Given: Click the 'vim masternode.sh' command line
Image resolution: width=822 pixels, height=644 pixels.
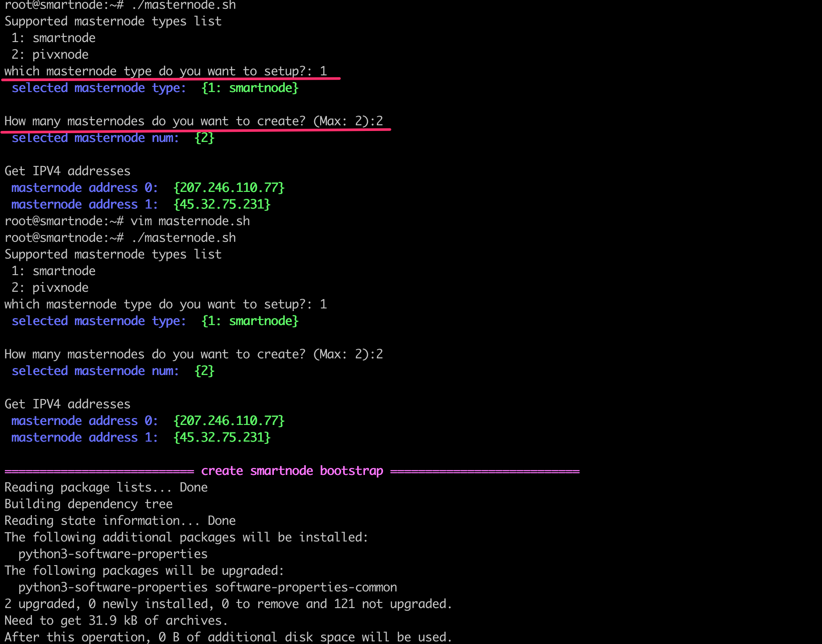Looking at the screenshot, I should coord(190,221).
